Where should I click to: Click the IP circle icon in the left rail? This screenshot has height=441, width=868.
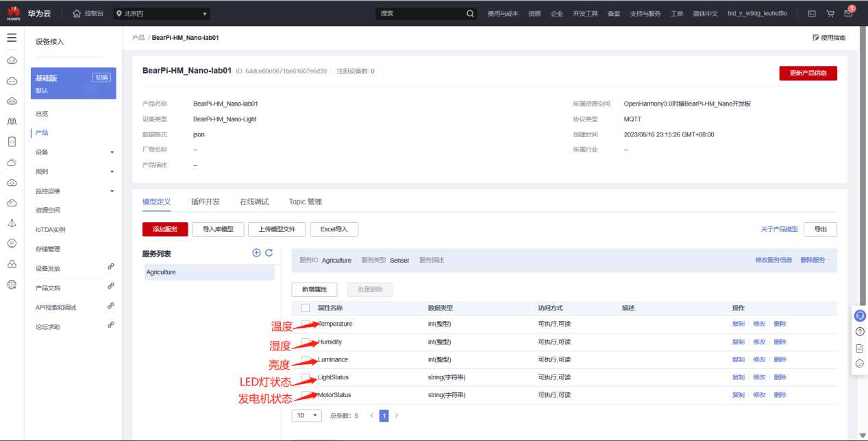point(12,243)
